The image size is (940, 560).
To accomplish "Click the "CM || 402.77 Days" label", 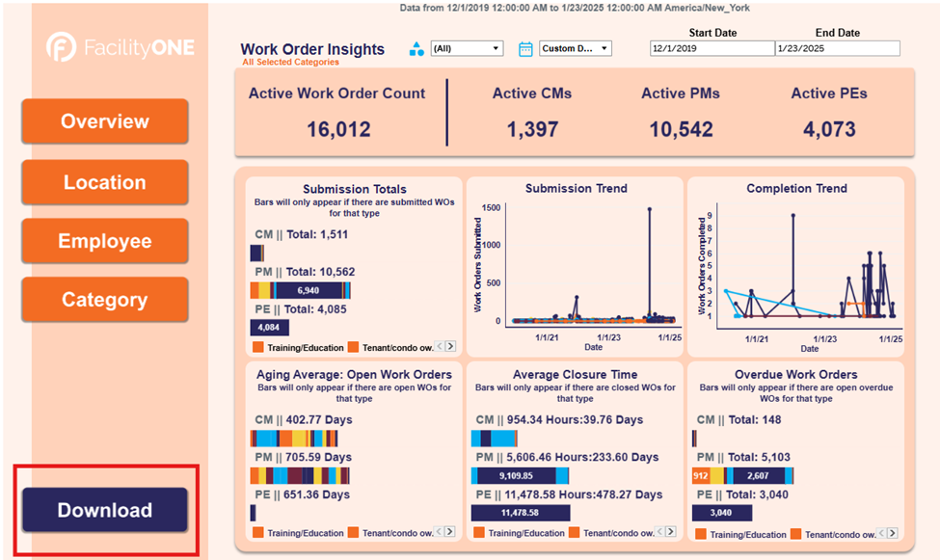I will click(x=304, y=419).
